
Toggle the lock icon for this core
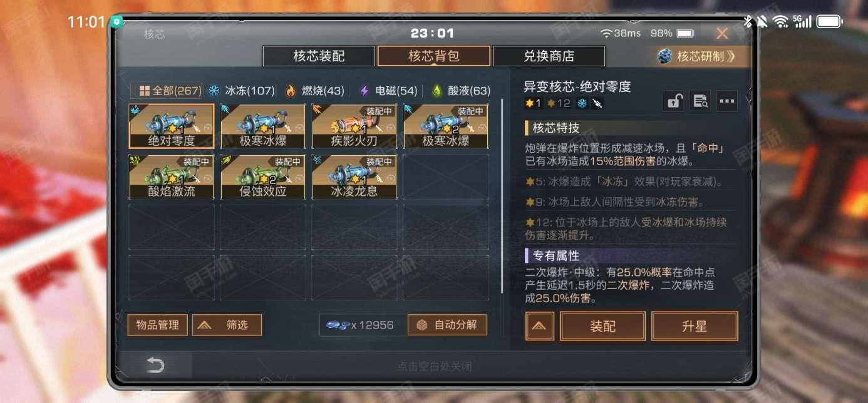pyautogui.click(x=674, y=101)
